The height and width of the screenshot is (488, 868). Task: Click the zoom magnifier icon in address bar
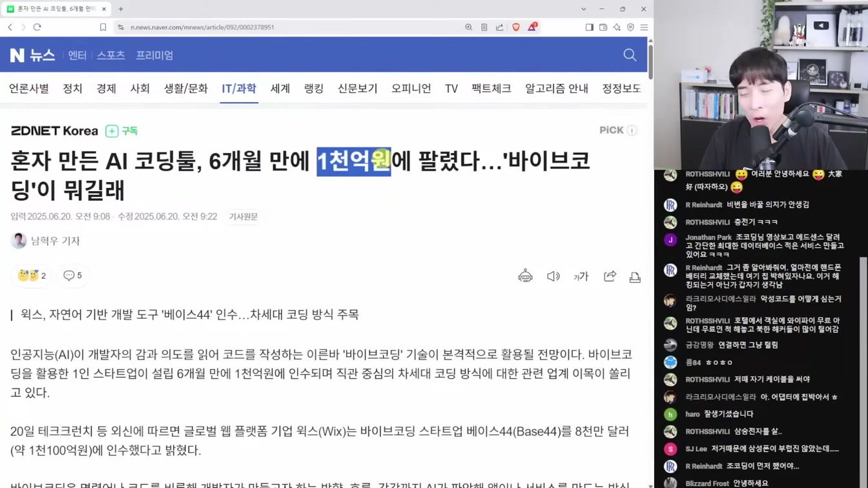pyautogui.click(x=468, y=27)
